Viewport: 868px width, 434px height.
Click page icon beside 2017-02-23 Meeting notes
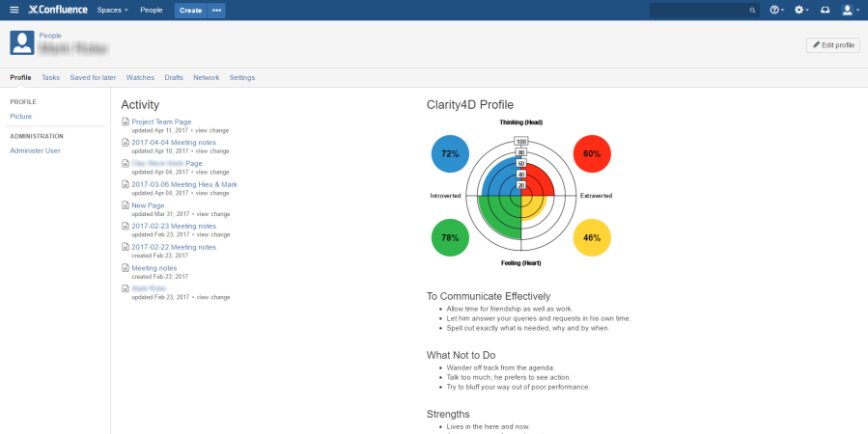(x=126, y=226)
